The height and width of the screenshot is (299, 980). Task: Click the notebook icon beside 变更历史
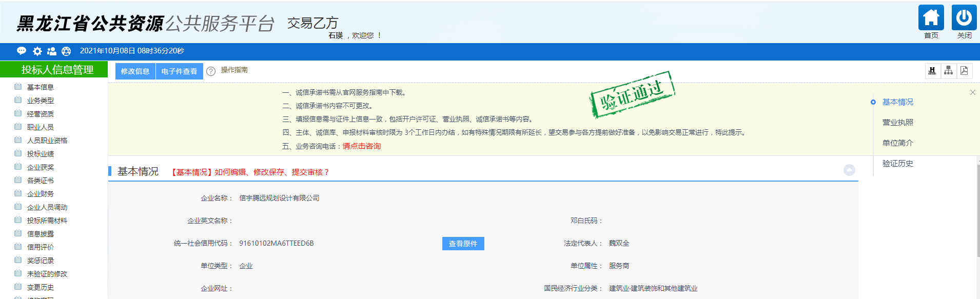pyautogui.click(x=18, y=287)
